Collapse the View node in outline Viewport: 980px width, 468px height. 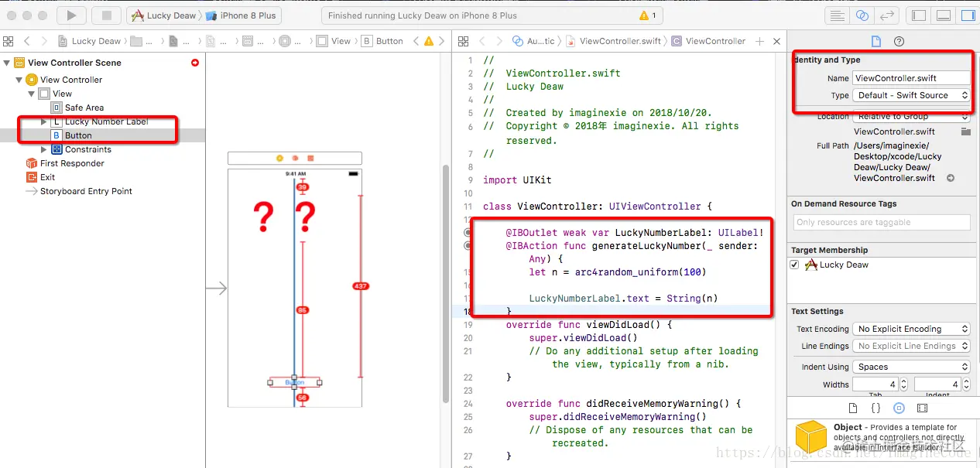point(32,94)
